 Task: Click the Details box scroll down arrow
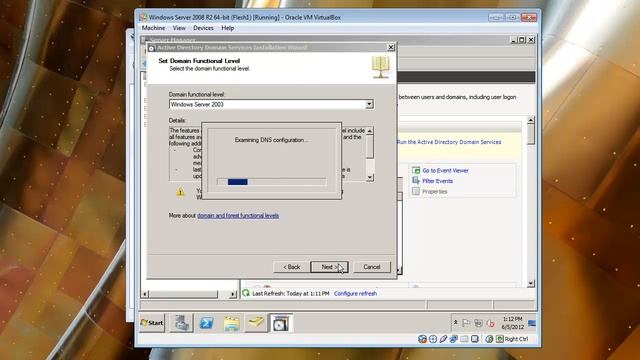[369, 177]
